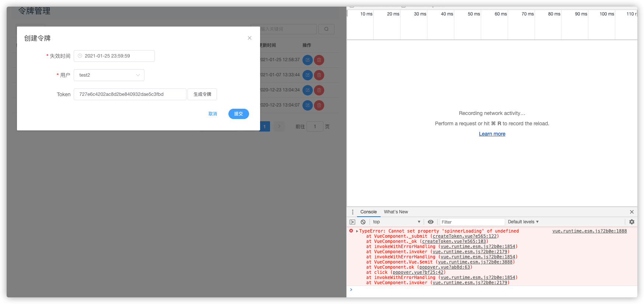
Task: Open the Learn more link
Action: tap(492, 134)
